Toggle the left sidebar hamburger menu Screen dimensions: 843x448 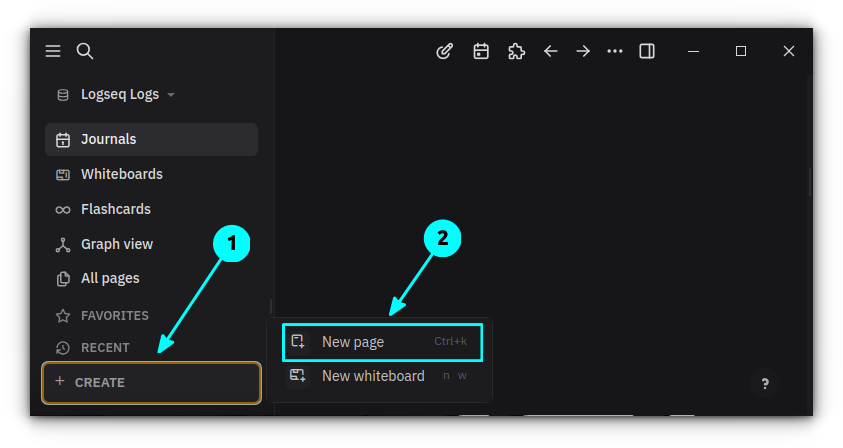pos(53,51)
